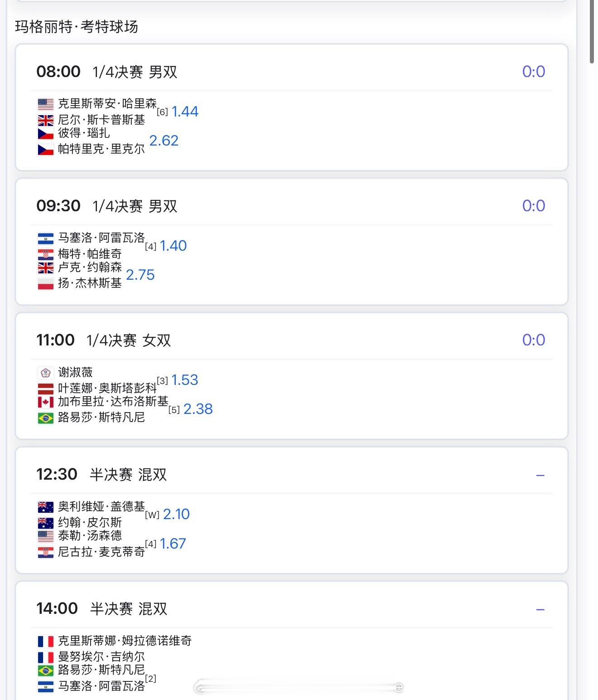Click the Czech flag beside 彼得·瑙扎
This screenshot has height=700, width=598.
pyautogui.click(x=45, y=134)
